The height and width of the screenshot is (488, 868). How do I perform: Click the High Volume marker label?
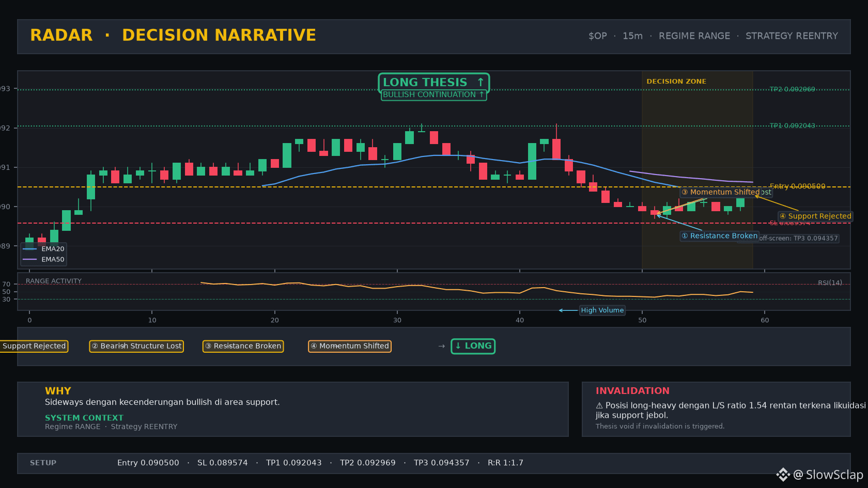602,310
